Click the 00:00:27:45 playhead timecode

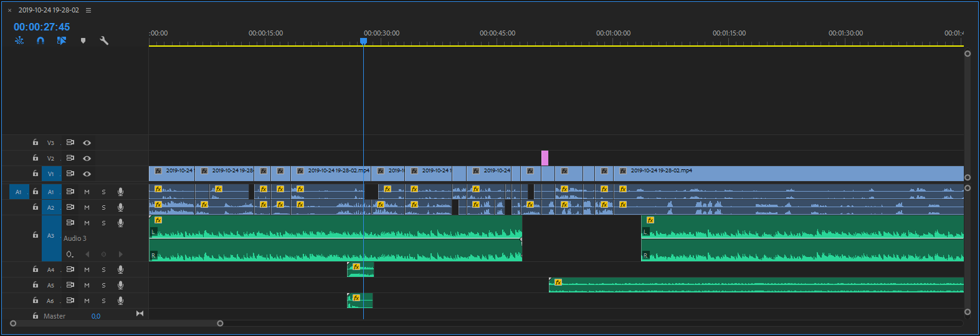click(x=42, y=27)
